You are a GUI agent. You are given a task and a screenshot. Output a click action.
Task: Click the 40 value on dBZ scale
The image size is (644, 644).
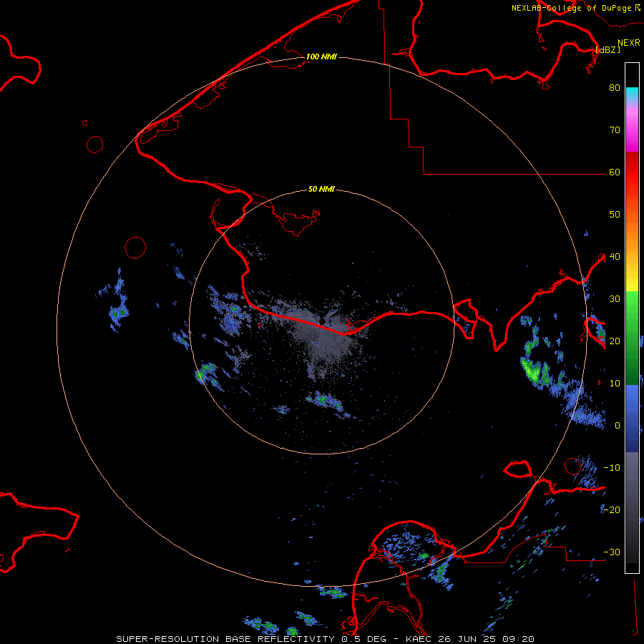coord(615,257)
